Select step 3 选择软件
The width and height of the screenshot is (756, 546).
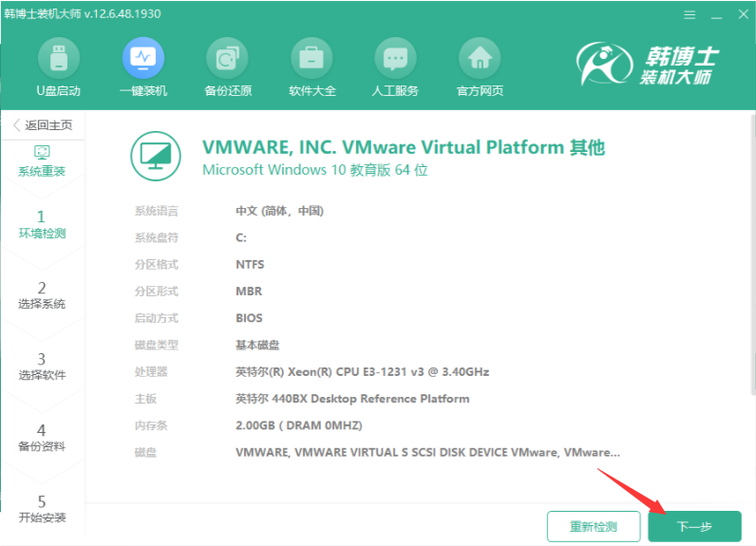[42, 367]
